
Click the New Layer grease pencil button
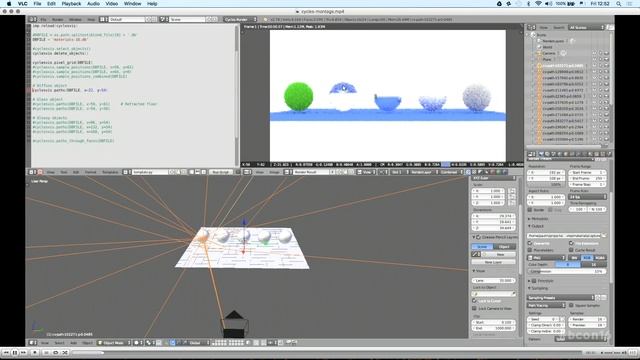click(493, 262)
